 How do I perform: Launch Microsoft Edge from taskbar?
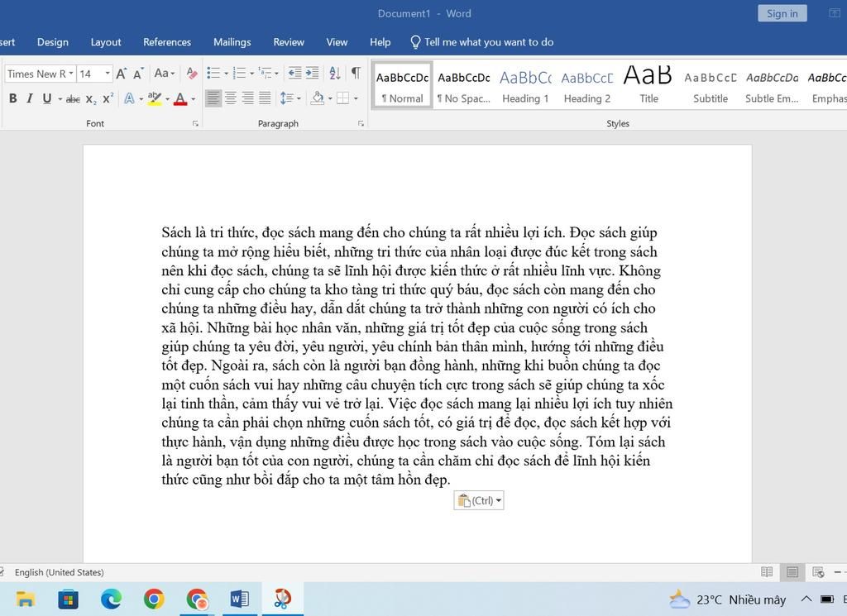click(x=111, y=599)
